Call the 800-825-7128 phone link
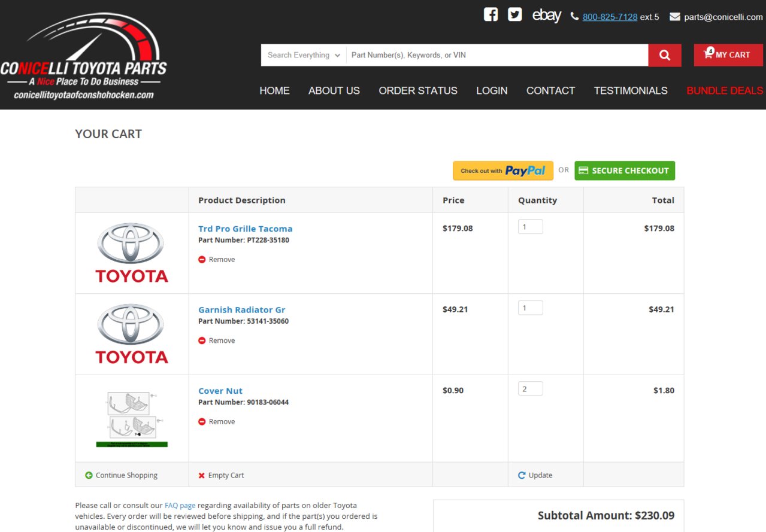 click(x=610, y=17)
